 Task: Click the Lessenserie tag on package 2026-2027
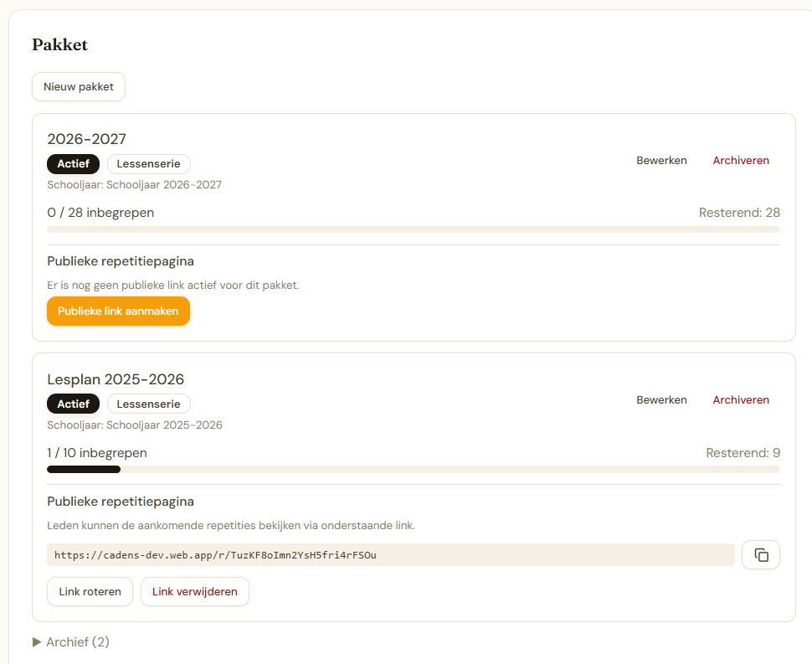[148, 164]
